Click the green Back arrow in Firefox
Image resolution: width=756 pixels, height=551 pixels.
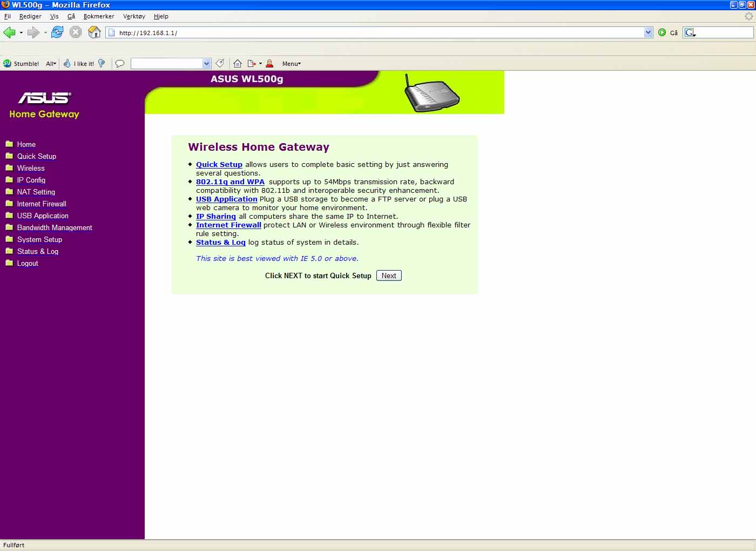click(x=9, y=32)
